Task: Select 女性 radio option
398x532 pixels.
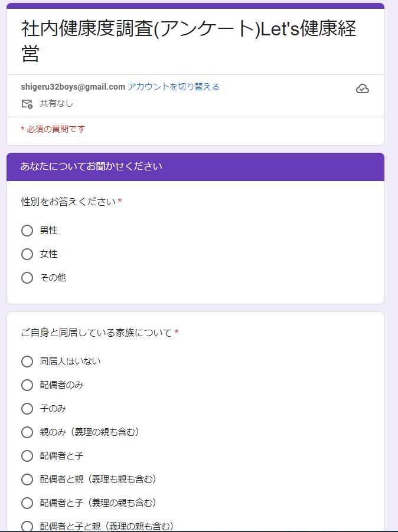Action: coord(27,254)
